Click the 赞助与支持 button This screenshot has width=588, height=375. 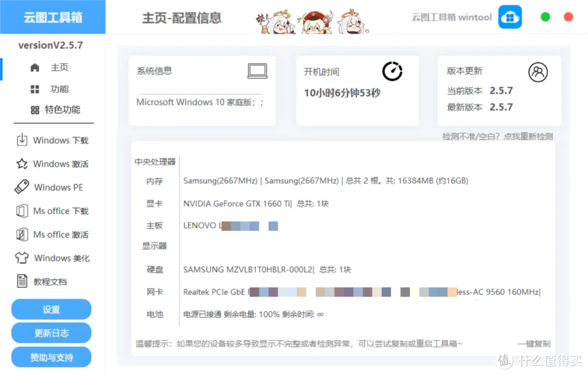coord(51,357)
